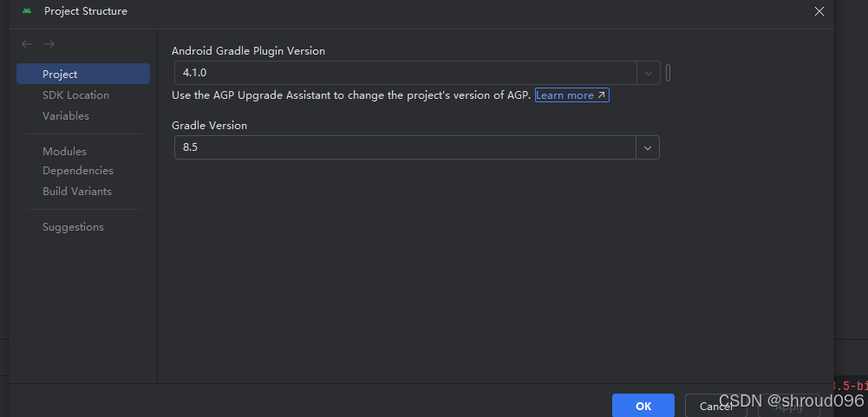This screenshot has width=868, height=417.
Task: Go to the Modules section
Action: tap(65, 151)
